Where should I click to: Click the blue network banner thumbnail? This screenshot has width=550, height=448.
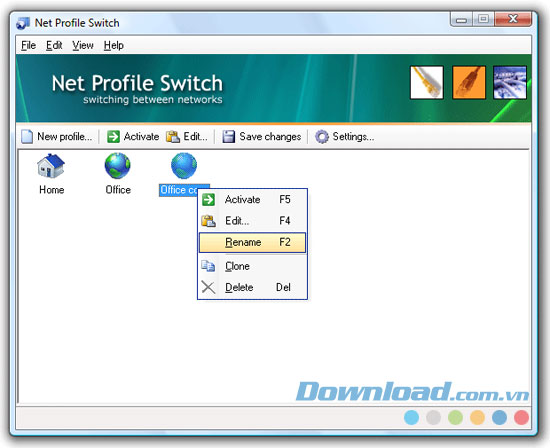[x=510, y=82]
